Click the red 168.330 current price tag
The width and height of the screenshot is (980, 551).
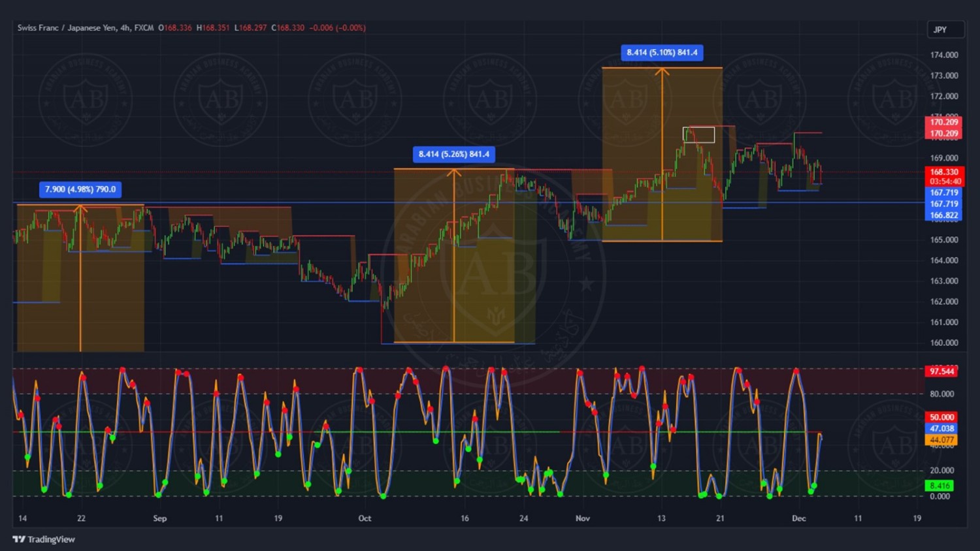coord(944,172)
